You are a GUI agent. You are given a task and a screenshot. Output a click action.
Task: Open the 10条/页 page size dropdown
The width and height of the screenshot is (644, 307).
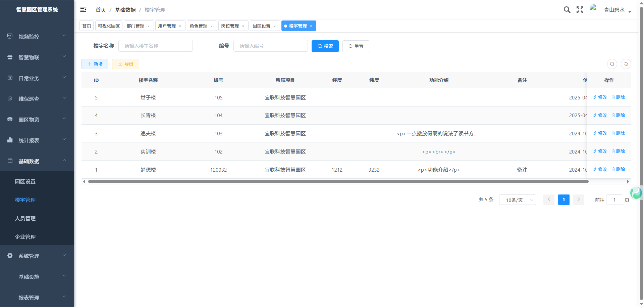(517, 200)
